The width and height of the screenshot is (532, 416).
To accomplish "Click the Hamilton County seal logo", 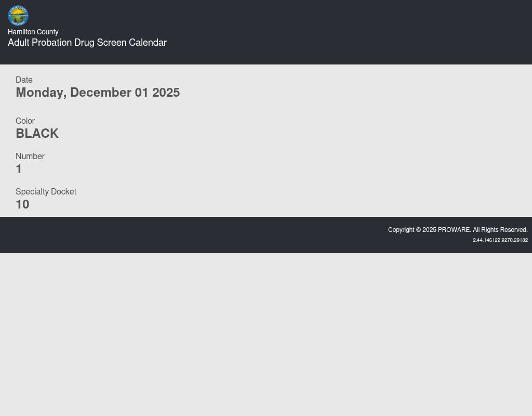I will (x=18, y=16).
